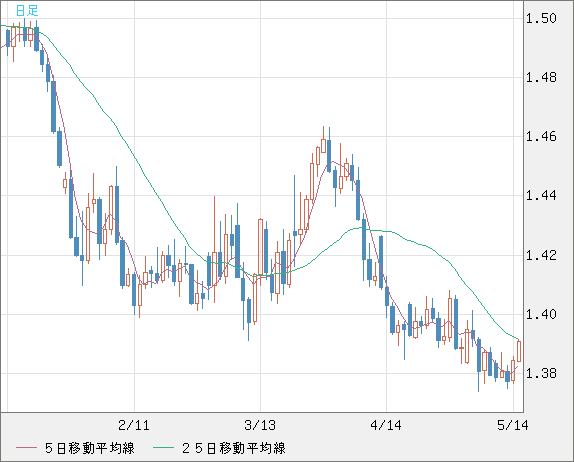574x462 pixels.
Task: Click the green 25-day average legend line
Action: (163, 448)
